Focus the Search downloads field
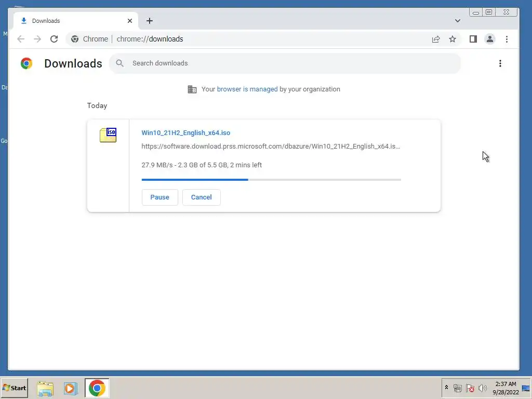532x399 pixels. (x=285, y=63)
